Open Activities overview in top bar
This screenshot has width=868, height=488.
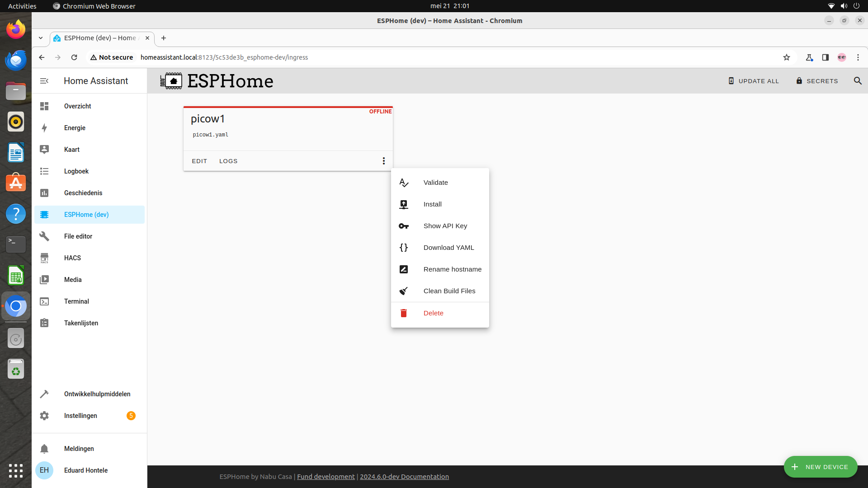(x=22, y=6)
